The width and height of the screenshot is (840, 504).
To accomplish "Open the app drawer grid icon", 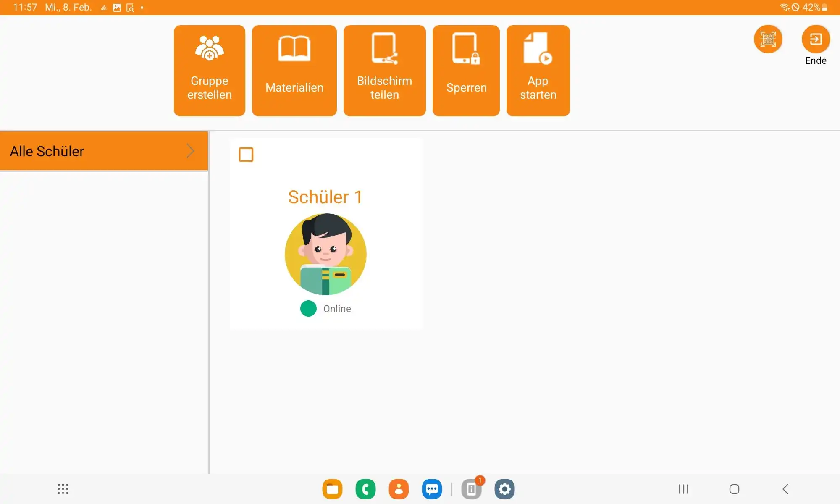I will (x=63, y=489).
